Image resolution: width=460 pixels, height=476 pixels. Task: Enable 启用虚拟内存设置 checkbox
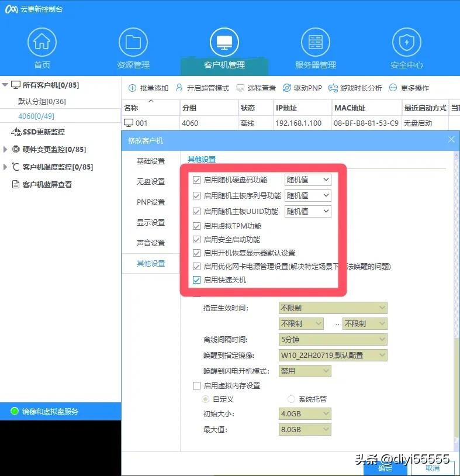click(x=196, y=386)
